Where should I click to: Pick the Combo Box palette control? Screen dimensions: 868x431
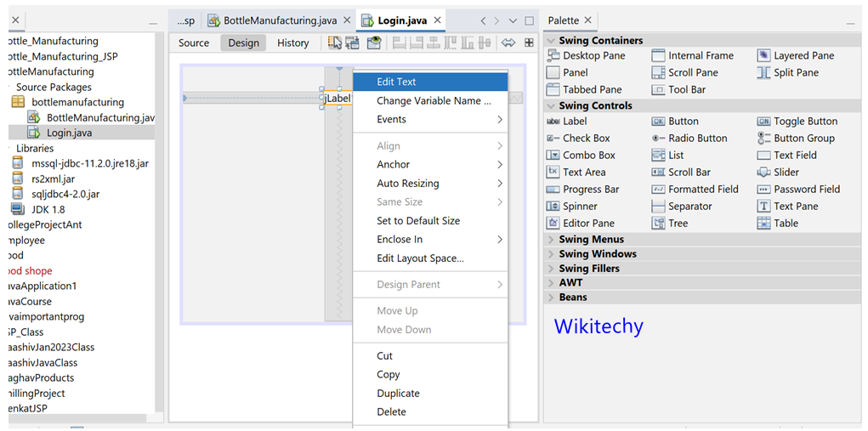581,156
